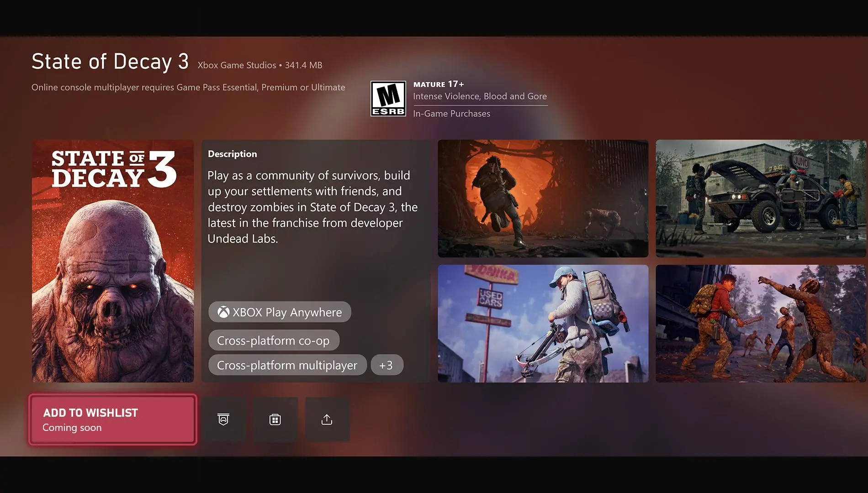Click the State of Decay 3 title heading
This screenshot has width=868, height=493.
[x=110, y=62]
